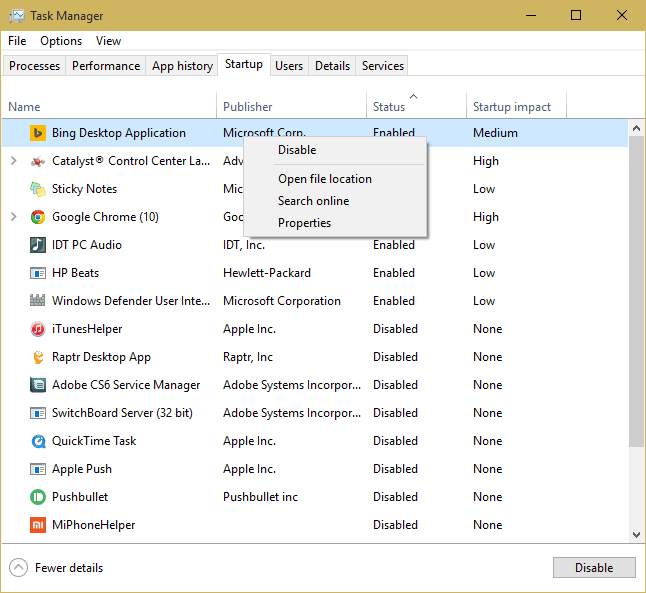Click the IDT PC Audio icon

point(38,245)
